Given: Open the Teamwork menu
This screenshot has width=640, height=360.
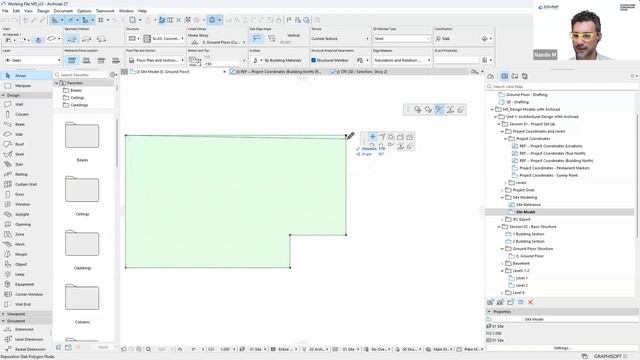Looking at the screenshot, I should (x=105, y=11).
